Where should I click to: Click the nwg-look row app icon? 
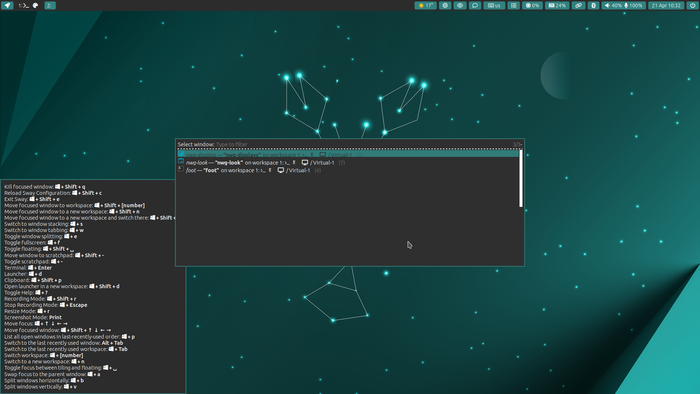(181, 162)
